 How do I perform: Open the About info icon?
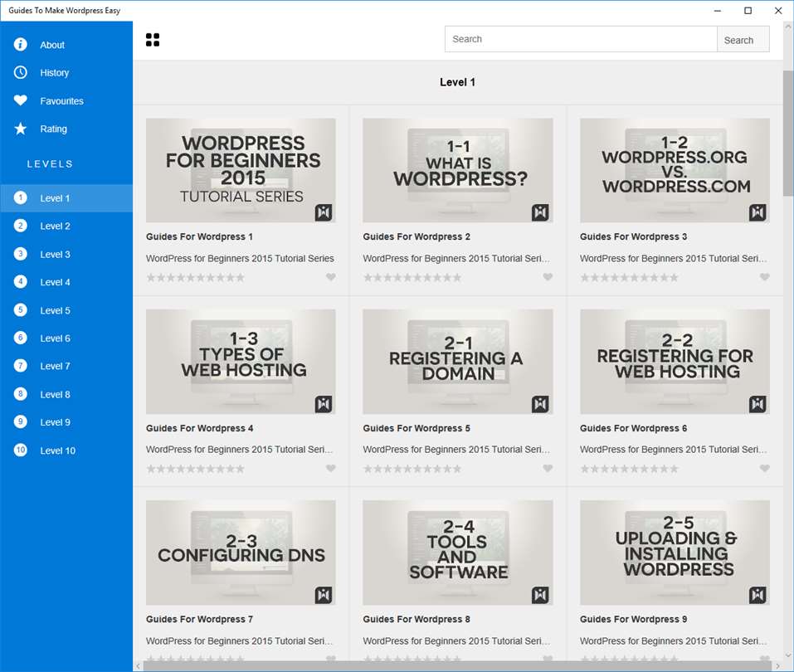(x=20, y=45)
